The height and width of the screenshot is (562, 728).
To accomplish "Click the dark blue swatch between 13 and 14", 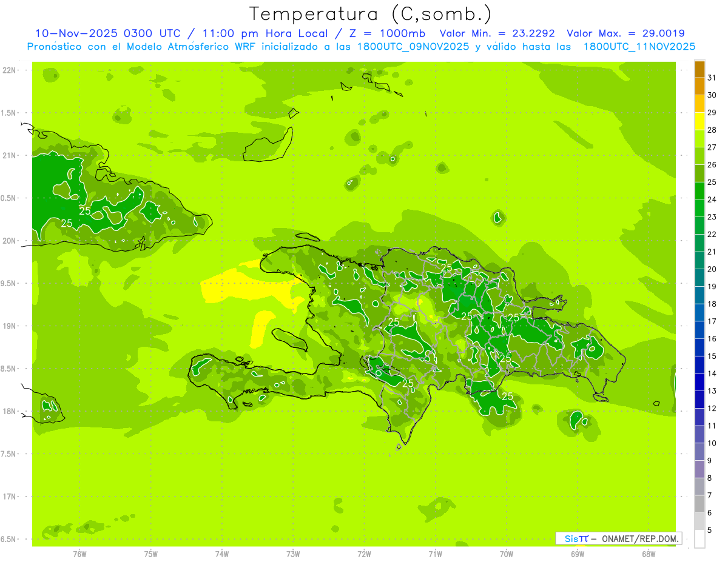I will point(699,382).
